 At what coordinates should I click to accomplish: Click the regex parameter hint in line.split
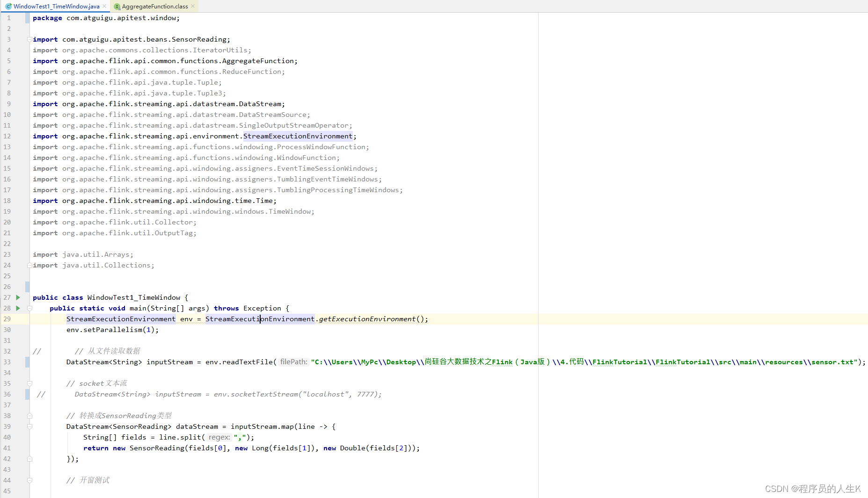pos(219,437)
